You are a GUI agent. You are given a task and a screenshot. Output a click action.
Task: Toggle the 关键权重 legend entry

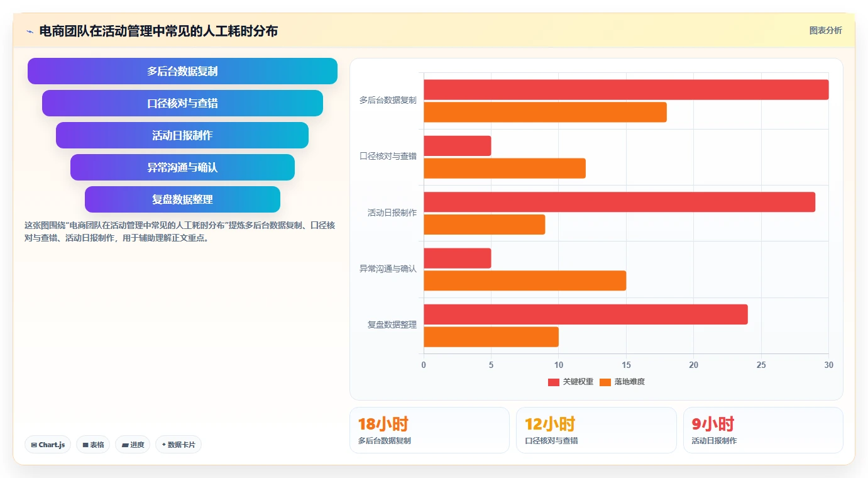coord(571,382)
